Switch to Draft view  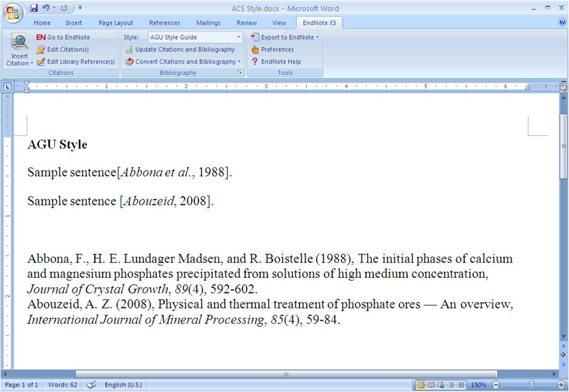[461, 385]
